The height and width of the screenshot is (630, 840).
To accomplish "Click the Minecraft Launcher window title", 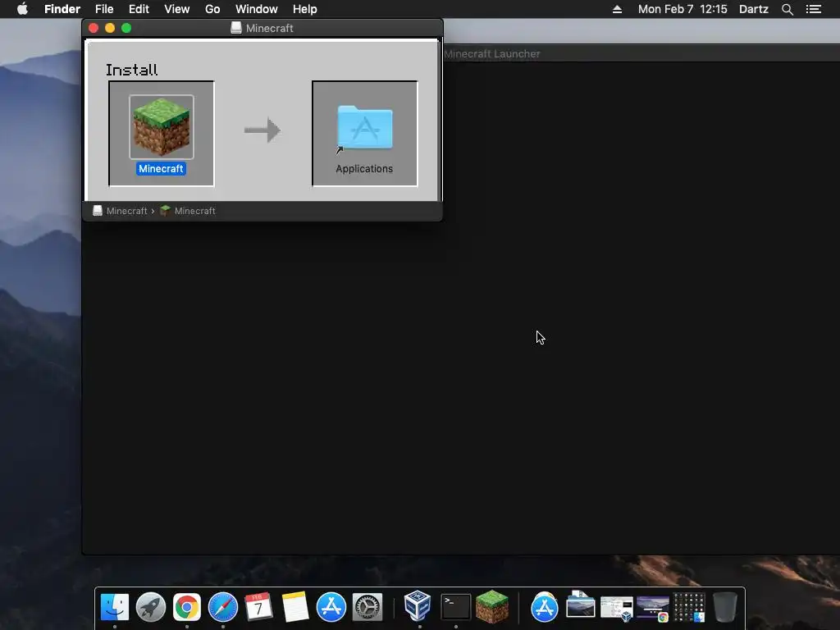I will (x=492, y=53).
